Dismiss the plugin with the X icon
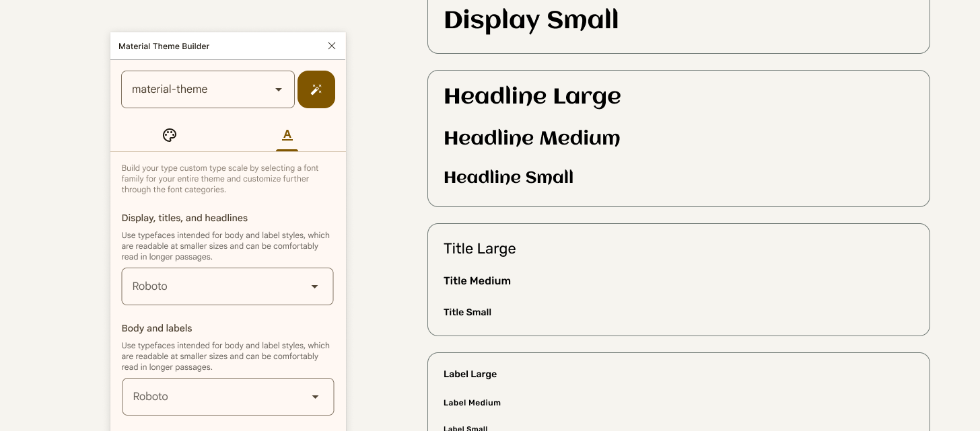 pyautogui.click(x=331, y=46)
